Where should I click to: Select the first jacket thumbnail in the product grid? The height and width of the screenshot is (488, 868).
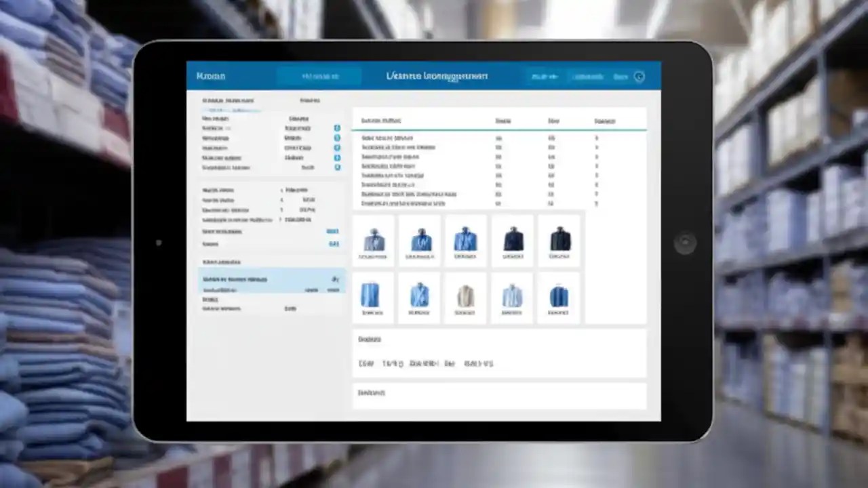[x=374, y=239]
